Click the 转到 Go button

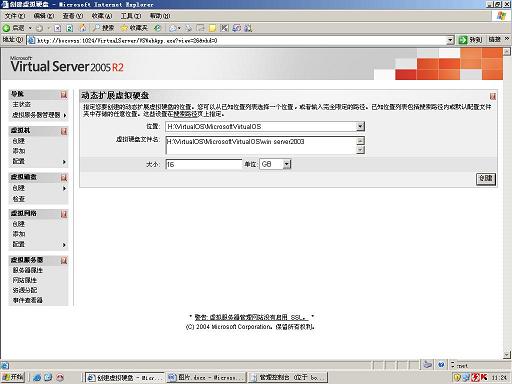pyautogui.click(x=470, y=40)
